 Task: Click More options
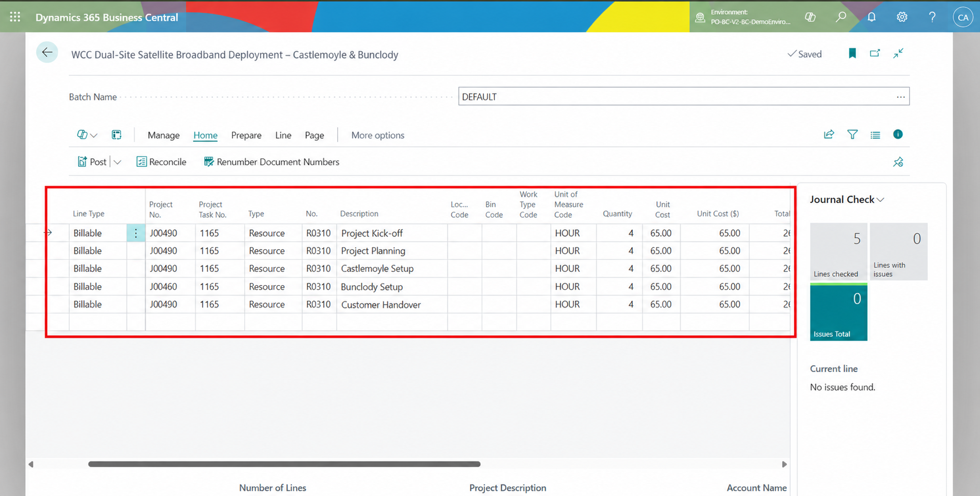[x=378, y=135]
